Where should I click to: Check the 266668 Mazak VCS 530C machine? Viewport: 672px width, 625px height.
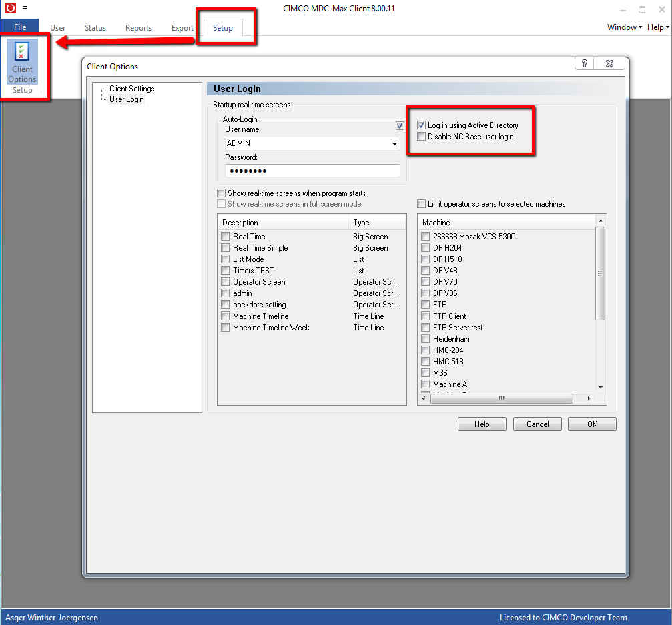click(x=426, y=237)
